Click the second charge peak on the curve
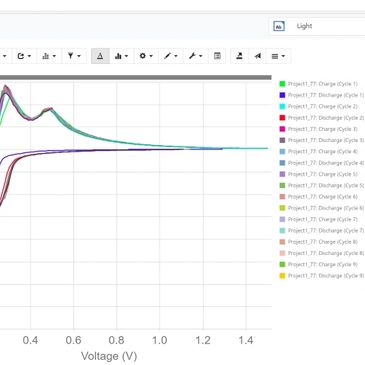This screenshot has width=365, height=365. (50, 109)
